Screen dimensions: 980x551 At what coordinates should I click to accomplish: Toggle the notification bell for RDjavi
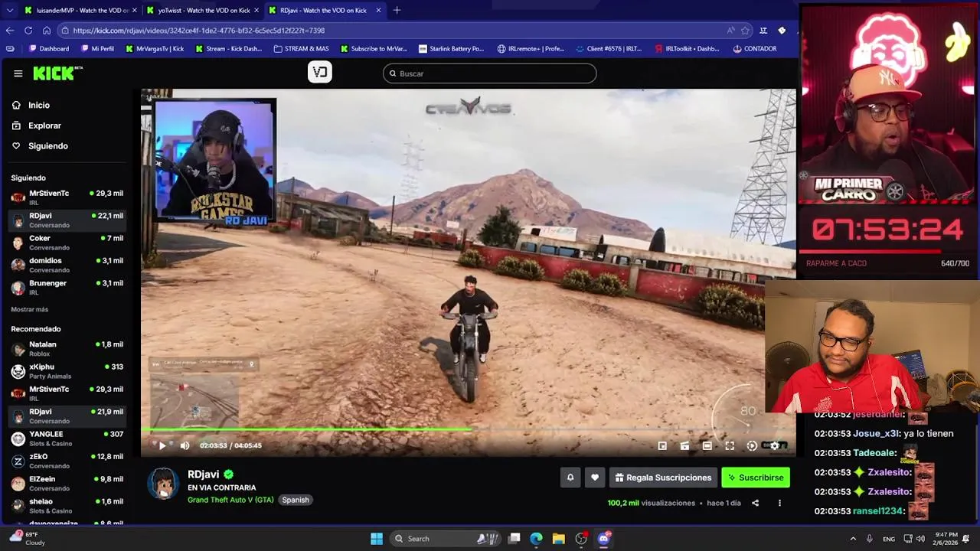[x=570, y=478]
